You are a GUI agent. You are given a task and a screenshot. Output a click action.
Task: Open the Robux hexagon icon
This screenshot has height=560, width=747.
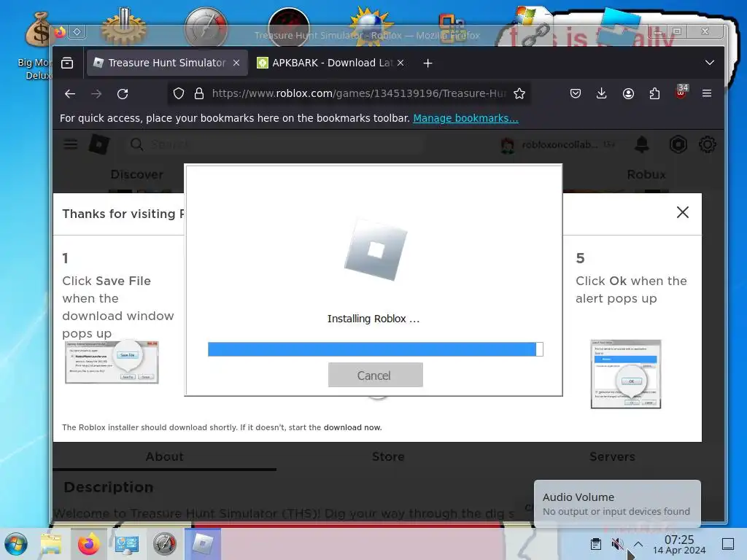[x=678, y=144]
